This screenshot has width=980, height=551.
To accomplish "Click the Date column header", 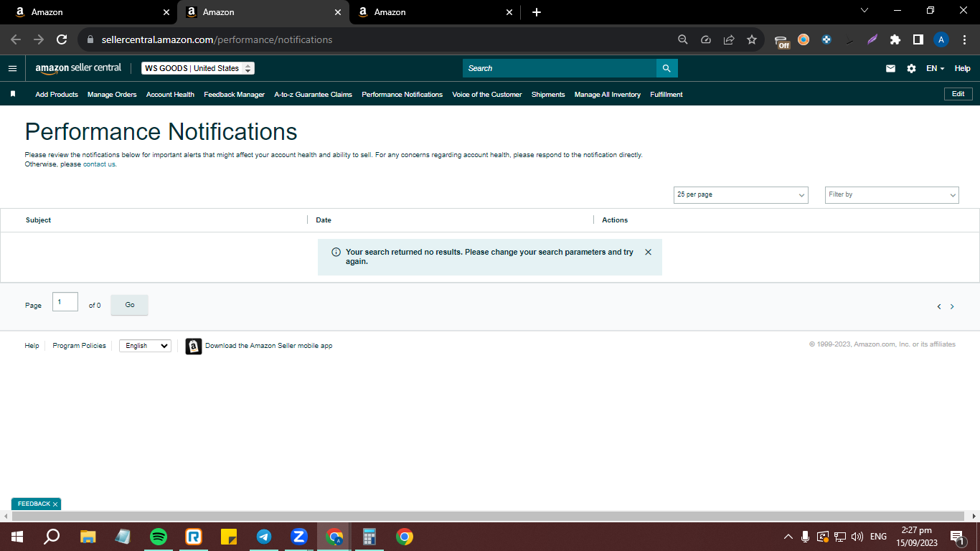I will pyautogui.click(x=324, y=220).
